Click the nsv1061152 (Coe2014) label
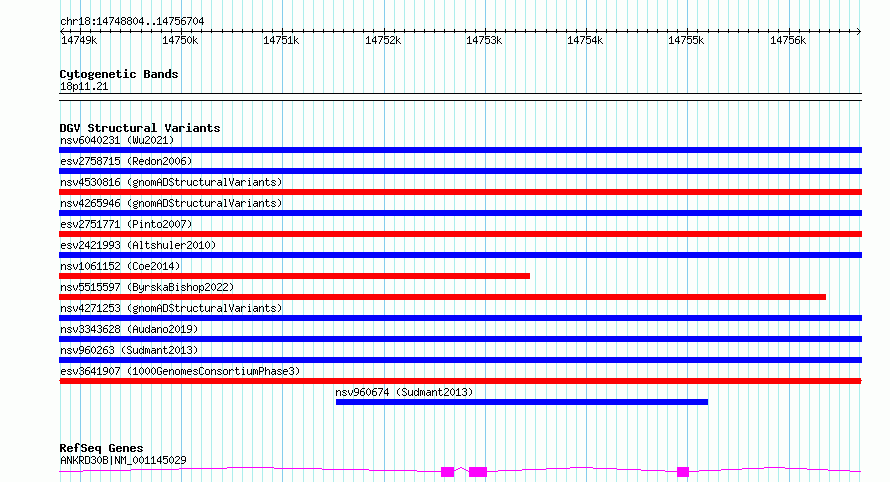Viewport: 890px width, 482px height. (x=120, y=266)
